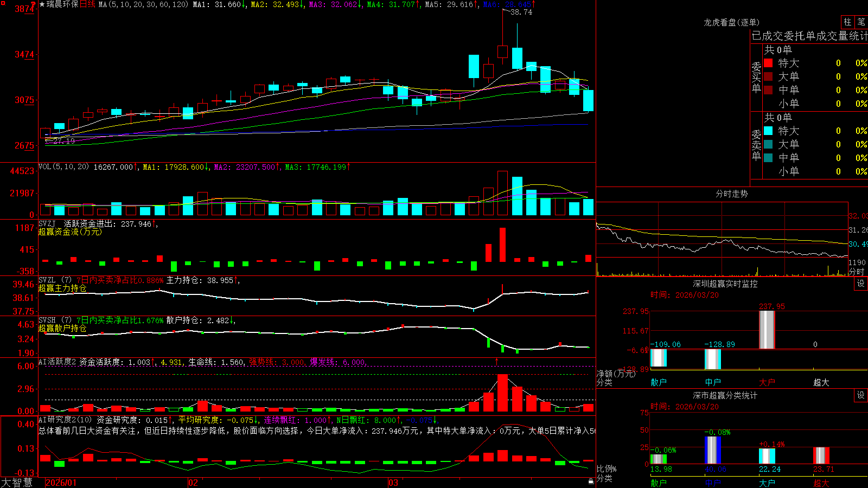
Task: Click red 特大 swatch in 委买单
Action: pyautogui.click(x=768, y=63)
